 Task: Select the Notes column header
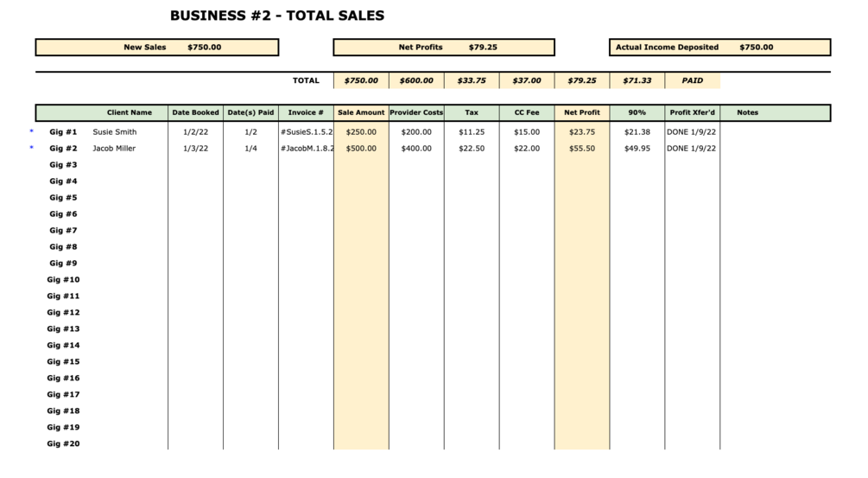pos(748,112)
